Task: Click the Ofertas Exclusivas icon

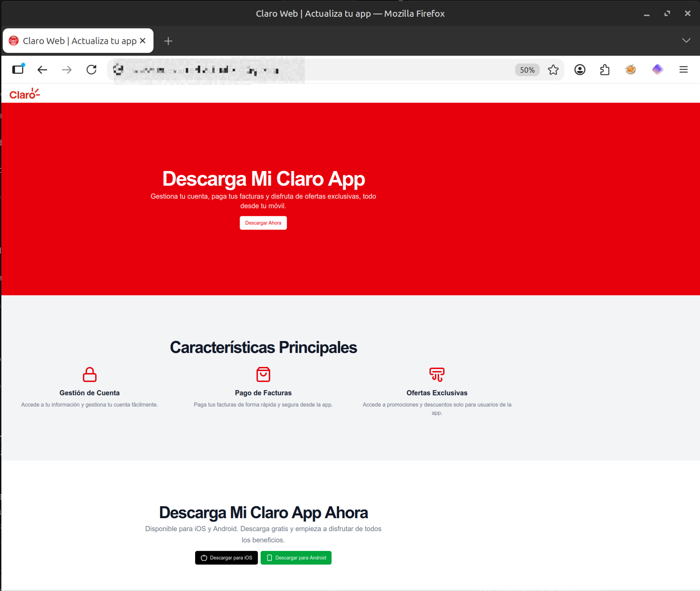Action: point(437,375)
